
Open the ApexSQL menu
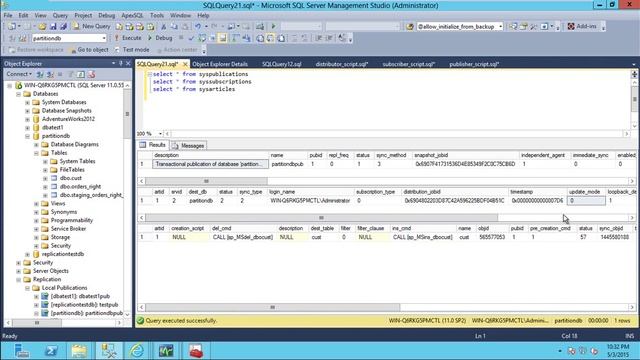pyautogui.click(x=132, y=16)
